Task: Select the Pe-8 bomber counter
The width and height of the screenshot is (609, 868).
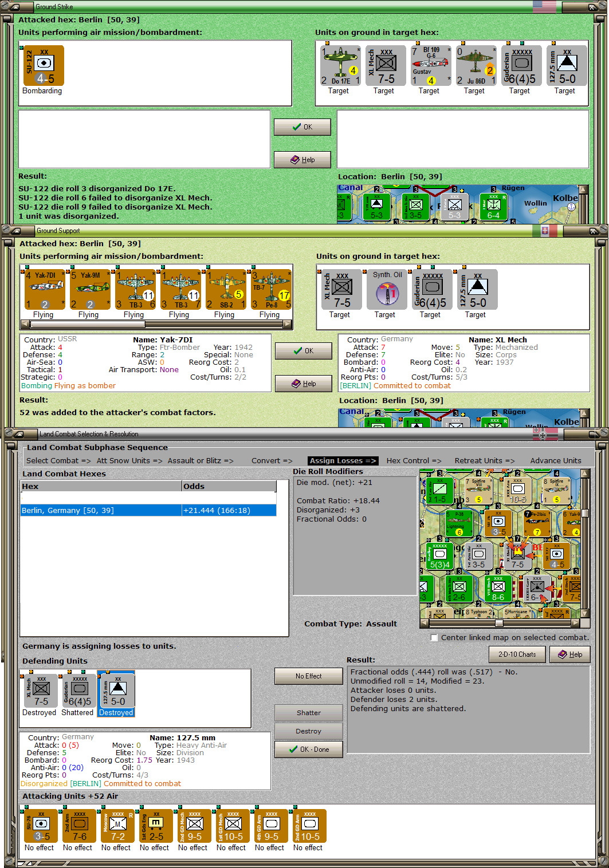Action: 271,290
